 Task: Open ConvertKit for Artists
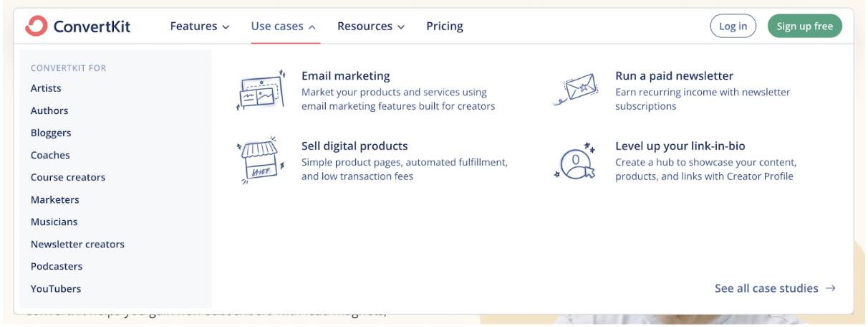pyautogui.click(x=46, y=88)
